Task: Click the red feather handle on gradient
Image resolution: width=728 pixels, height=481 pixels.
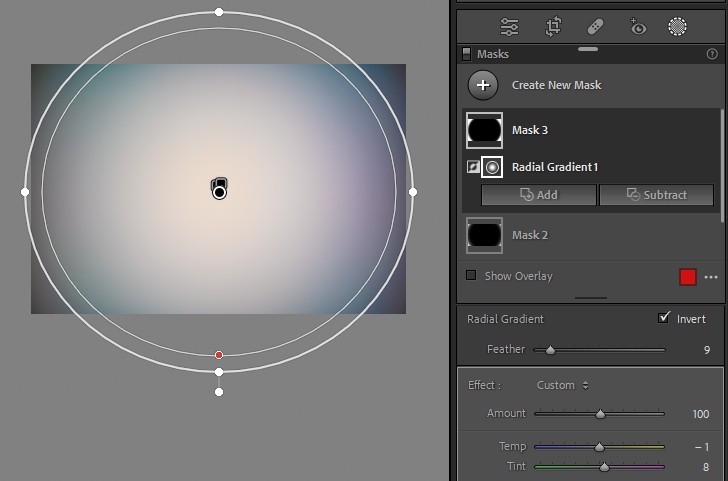Action: (x=219, y=355)
